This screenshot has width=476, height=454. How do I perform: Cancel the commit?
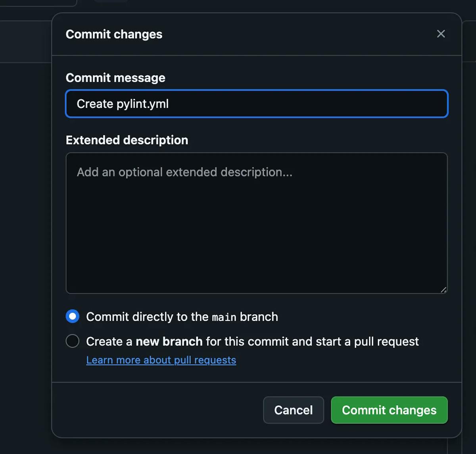[x=293, y=410]
